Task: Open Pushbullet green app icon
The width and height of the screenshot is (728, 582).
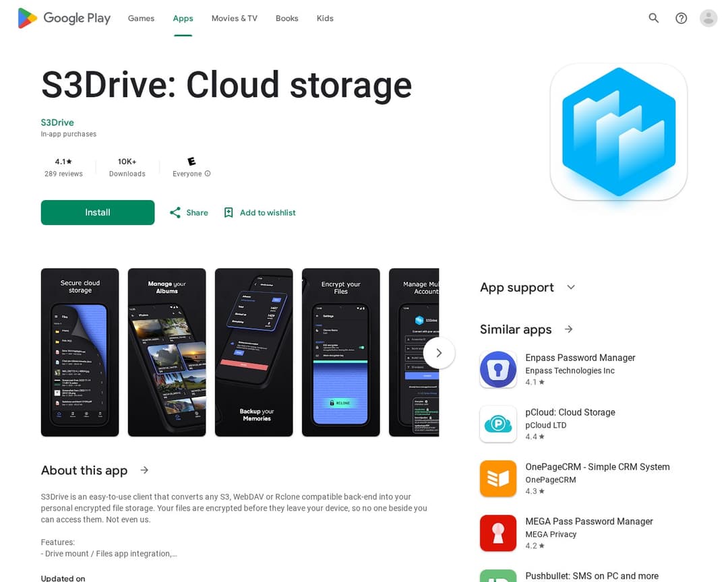Action: pyautogui.click(x=498, y=576)
